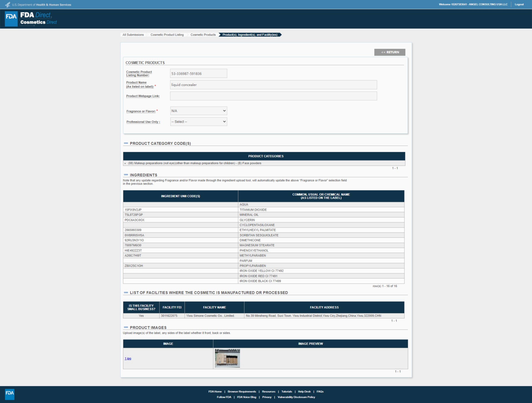Go to Cosmetic Products breadcrumb
The height and width of the screenshot is (403, 532).
(203, 35)
